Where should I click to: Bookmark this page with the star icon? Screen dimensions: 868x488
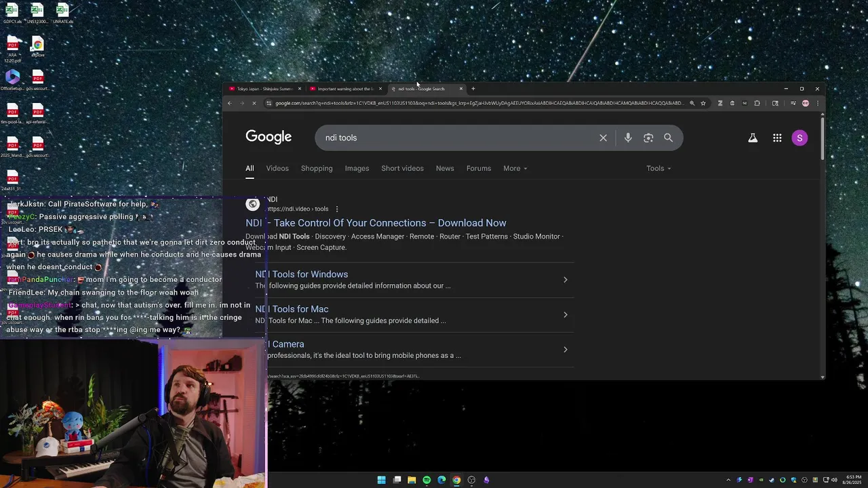click(703, 103)
